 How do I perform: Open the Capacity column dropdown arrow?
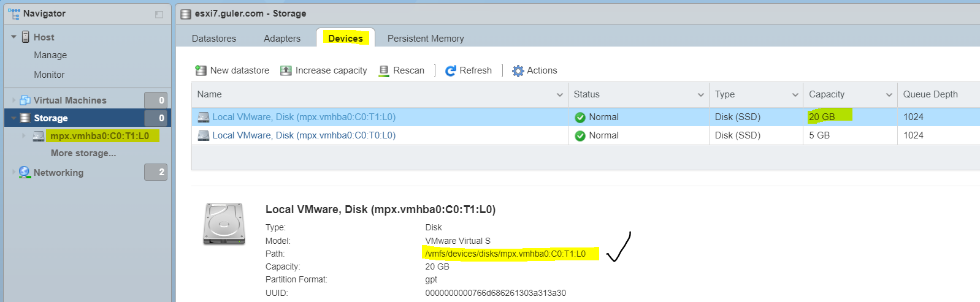click(x=889, y=94)
